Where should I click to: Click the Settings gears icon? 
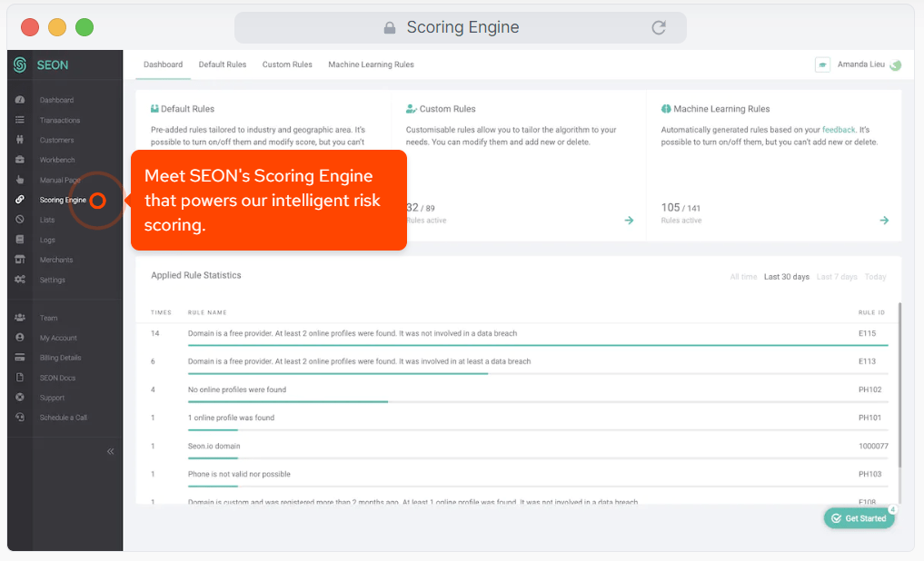click(x=20, y=280)
